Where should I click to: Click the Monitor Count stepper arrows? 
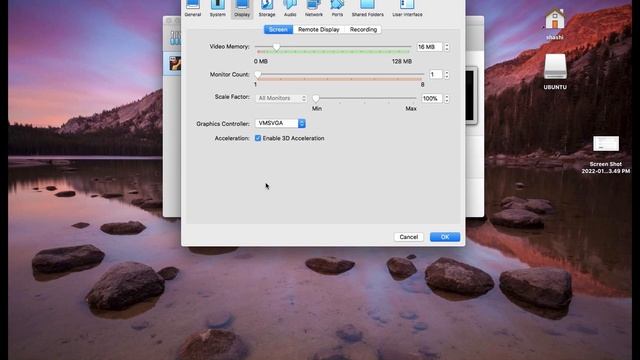click(447, 74)
